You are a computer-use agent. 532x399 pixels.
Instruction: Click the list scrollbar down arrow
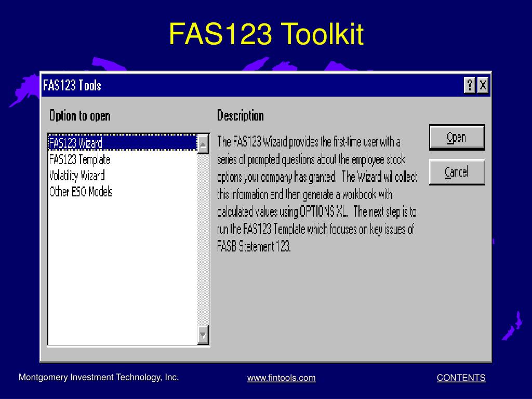click(x=203, y=335)
